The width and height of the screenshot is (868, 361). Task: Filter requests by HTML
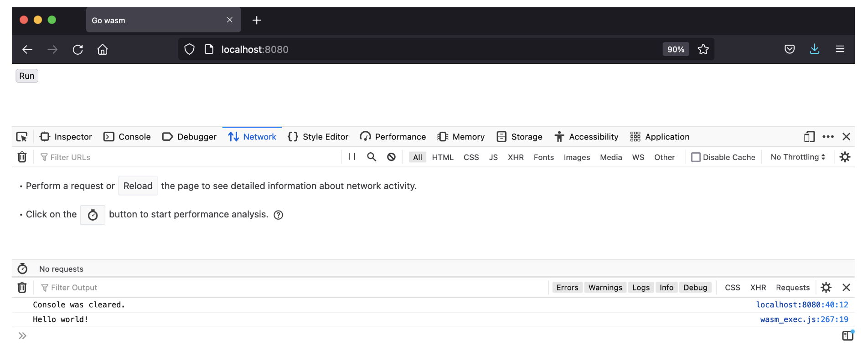443,157
